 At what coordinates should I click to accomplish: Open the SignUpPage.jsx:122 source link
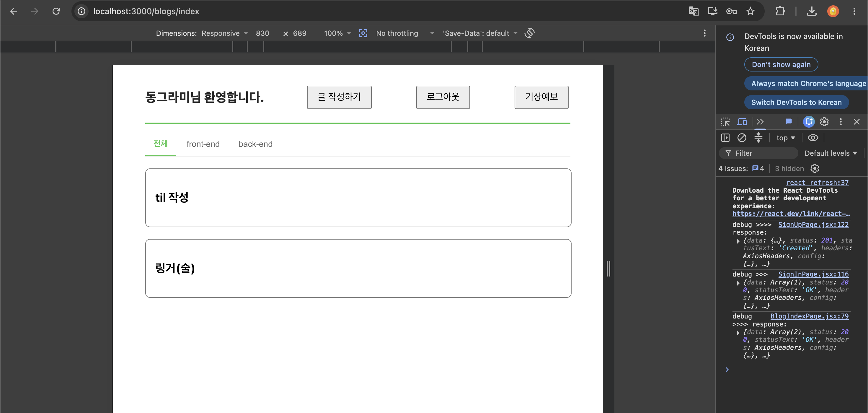[813, 224]
